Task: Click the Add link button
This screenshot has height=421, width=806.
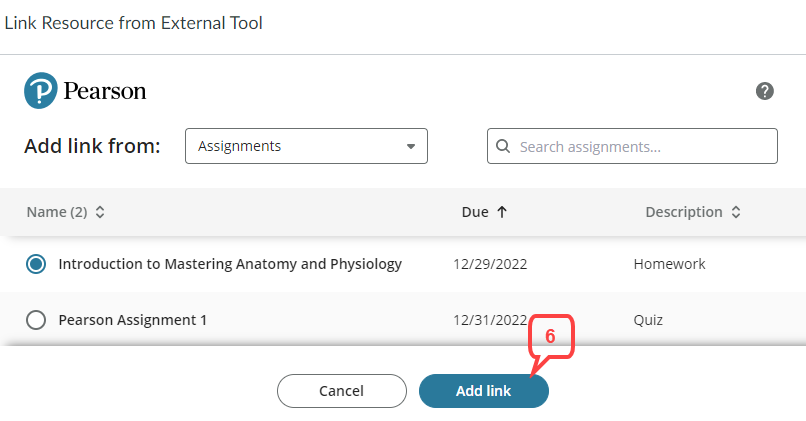Action: point(484,391)
